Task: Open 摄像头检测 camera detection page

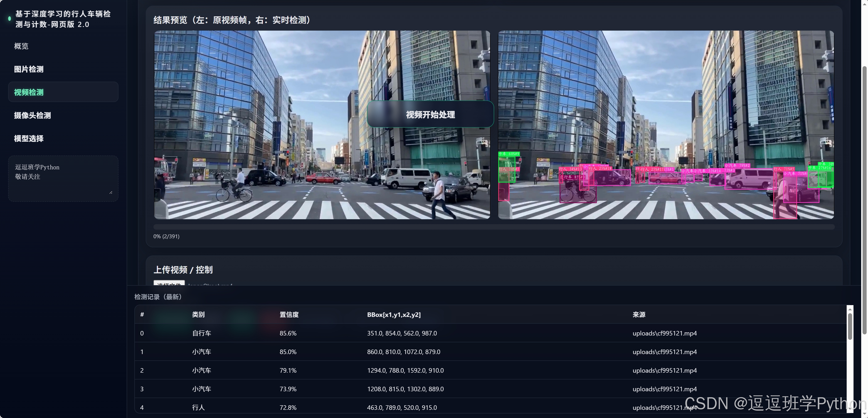Action: (32, 115)
